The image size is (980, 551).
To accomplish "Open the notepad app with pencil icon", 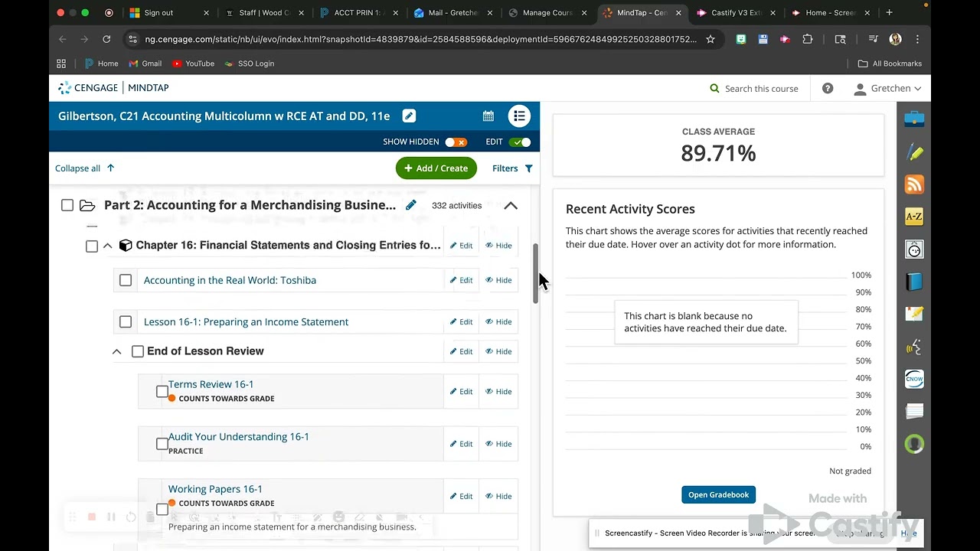I will coord(914,314).
